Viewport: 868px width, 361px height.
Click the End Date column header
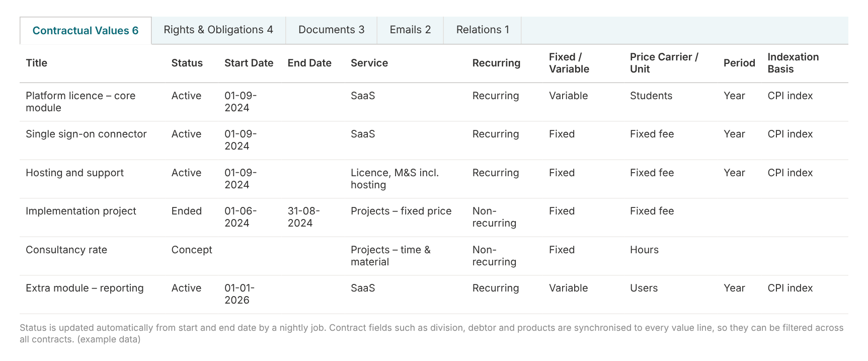309,63
